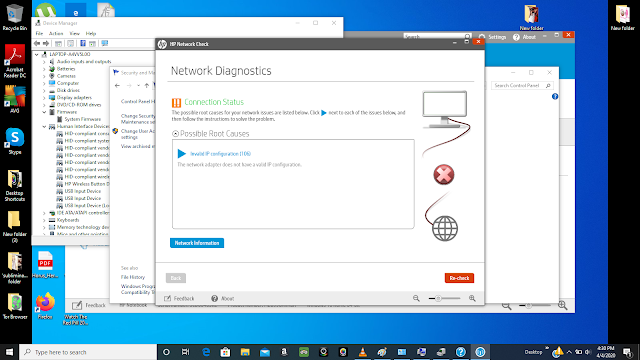Click the red error X connection icon

(x=444, y=175)
